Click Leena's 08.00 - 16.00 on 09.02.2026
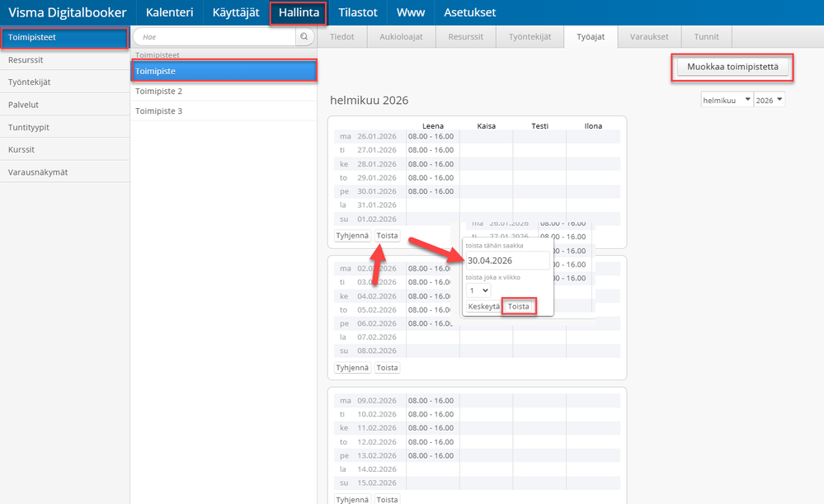This screenshot has width=824, height=504. click(431, 400)
